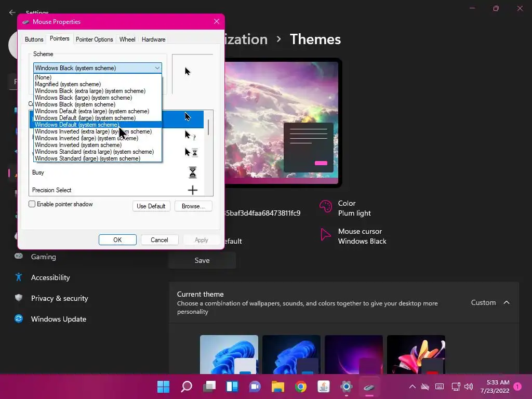532x399 pixels.
Task: Switch to Mouse Properties taskbar icon
Action: tap(369, 387)
